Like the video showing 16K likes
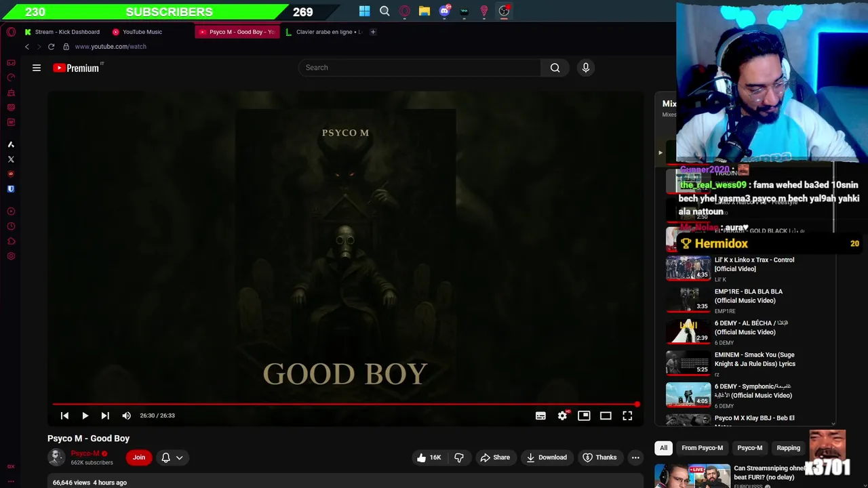Image resolution: width=868 pixels, height=488 pixels. click(x=429, y=457)
